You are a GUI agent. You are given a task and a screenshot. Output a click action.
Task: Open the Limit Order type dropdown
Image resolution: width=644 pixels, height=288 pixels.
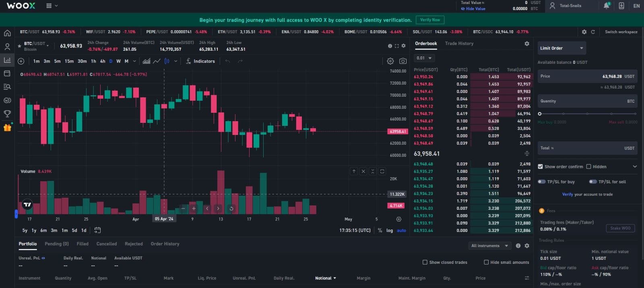[561, 48]
